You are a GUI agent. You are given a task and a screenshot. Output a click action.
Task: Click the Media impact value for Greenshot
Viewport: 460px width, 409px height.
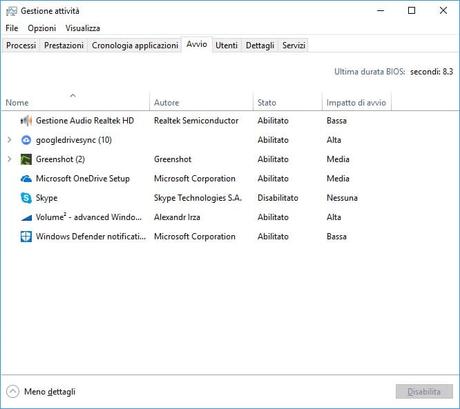click(x=338, y=159)
